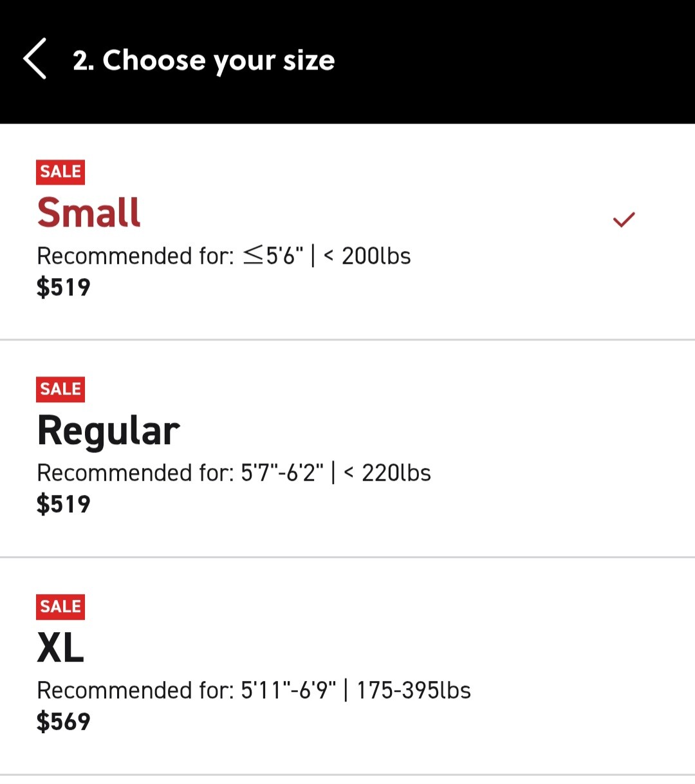Click the SALE badge above XL
This screenshot has width=695, height=784.
[x=60, y=607]
